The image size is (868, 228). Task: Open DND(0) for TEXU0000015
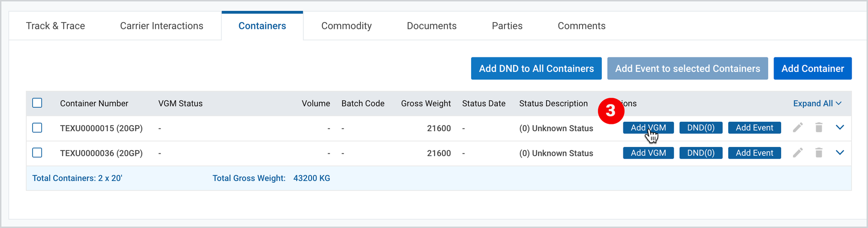pyautogui.click(x=701, y=128)
